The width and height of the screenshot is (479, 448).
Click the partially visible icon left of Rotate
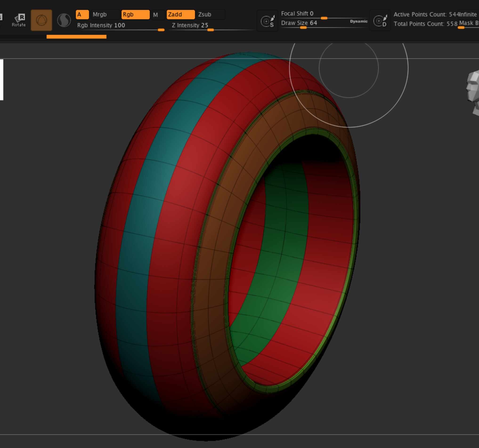(1, 17)
